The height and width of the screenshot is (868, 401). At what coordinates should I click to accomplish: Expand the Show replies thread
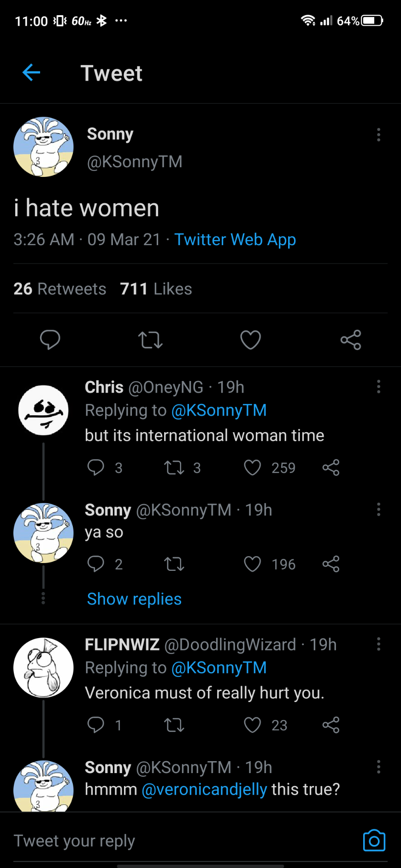pyautogui.click(x=134, y=599)
